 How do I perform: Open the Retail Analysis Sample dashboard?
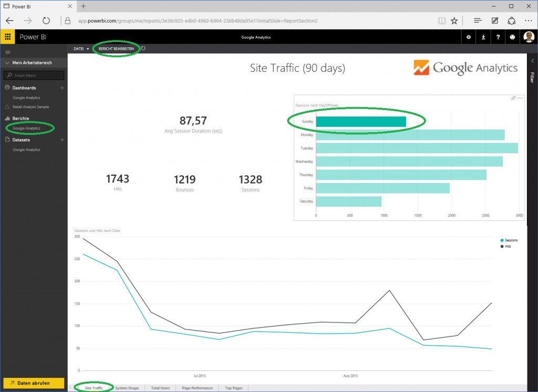(x=30, y=107)
